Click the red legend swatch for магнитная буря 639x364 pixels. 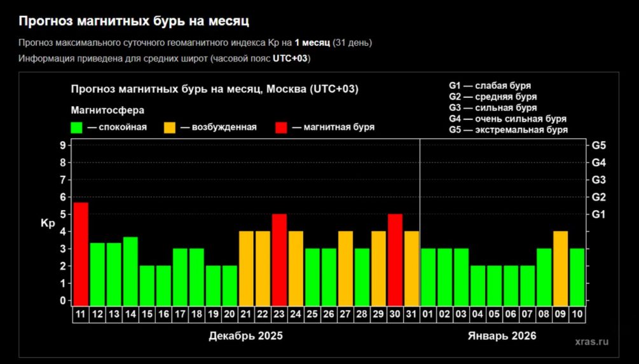tap(281, 128)
